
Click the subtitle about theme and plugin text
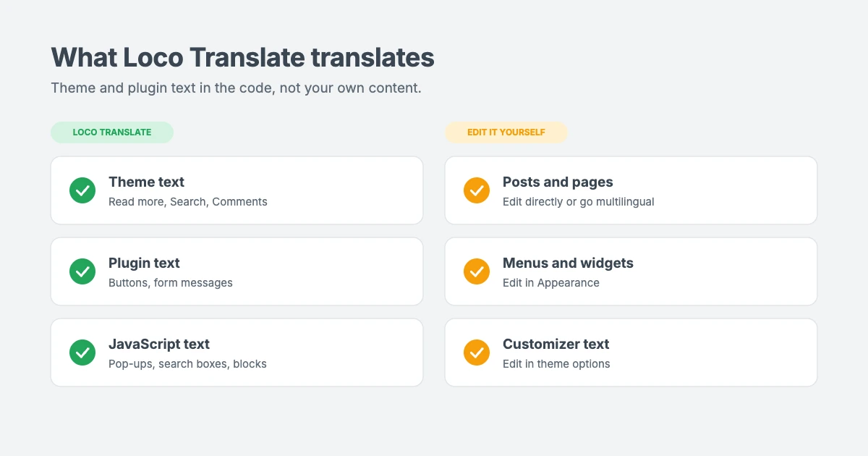236,88
